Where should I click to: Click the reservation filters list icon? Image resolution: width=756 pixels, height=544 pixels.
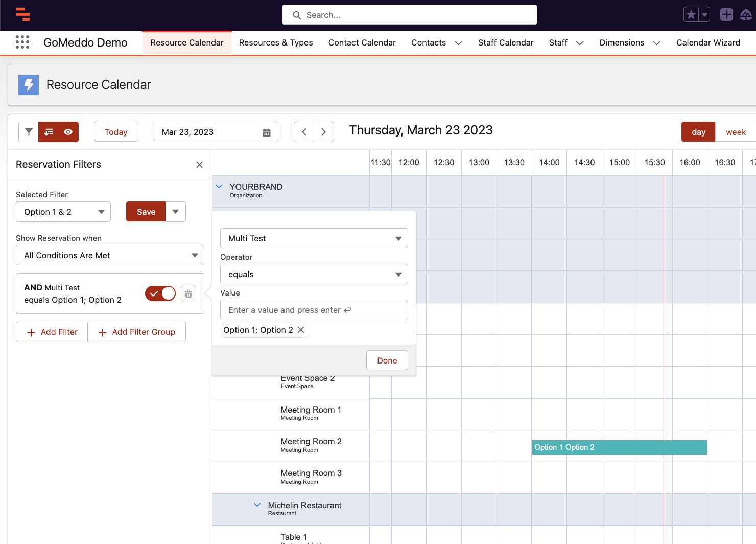tap(49, 132)
